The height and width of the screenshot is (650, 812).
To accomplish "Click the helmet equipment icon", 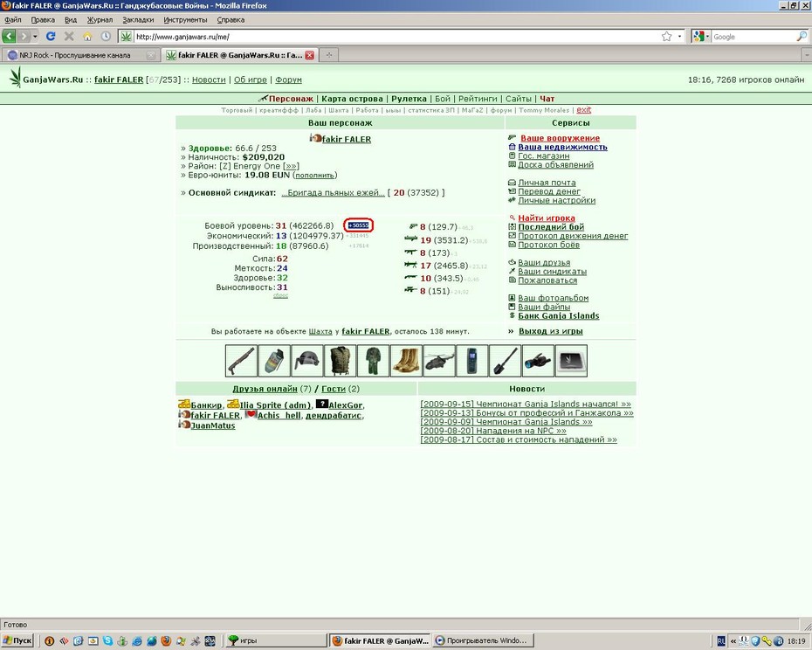I will point(307,361).
